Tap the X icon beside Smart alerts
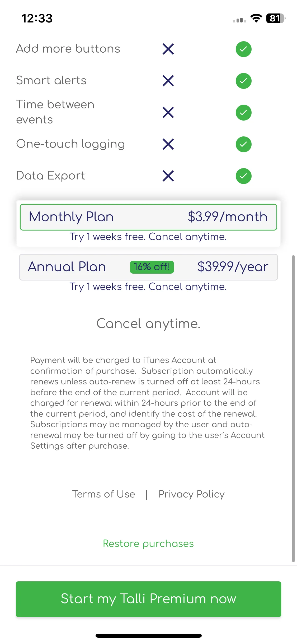 pyautogui.click(x=168, y=81)
